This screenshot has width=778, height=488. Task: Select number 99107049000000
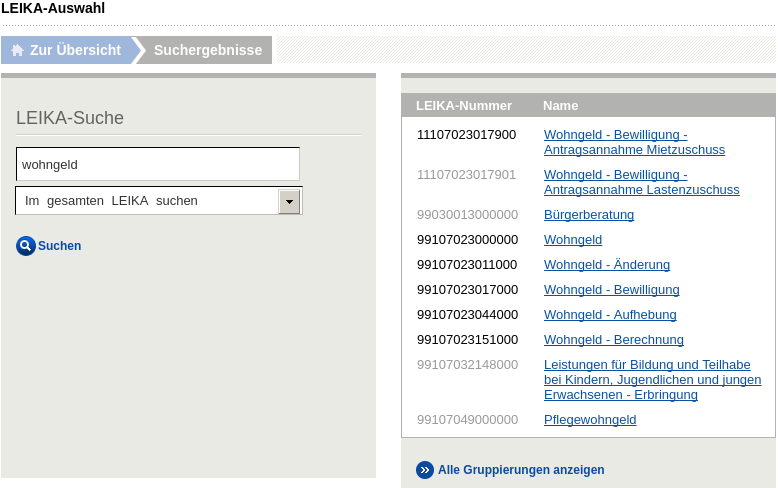(x=467, y=420)
